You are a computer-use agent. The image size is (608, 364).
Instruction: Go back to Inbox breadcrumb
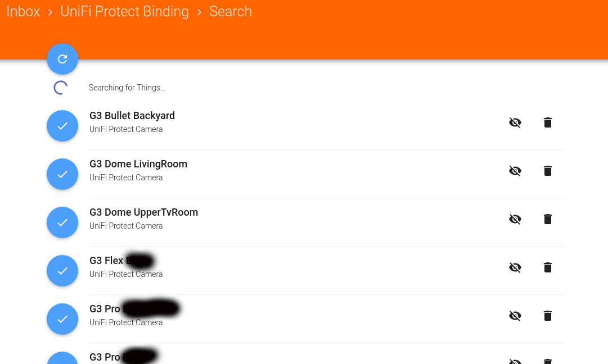click(23, 12)
